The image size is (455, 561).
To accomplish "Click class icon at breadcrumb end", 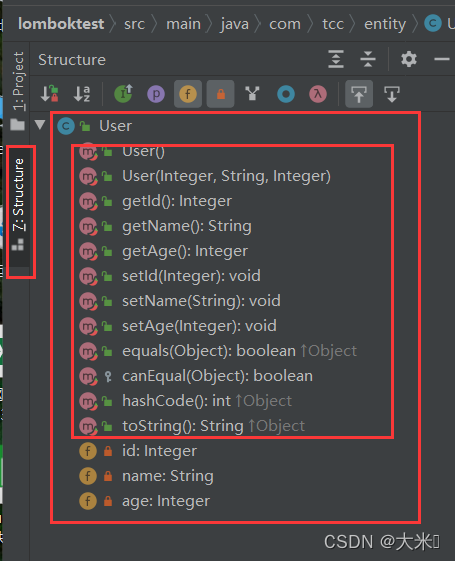I will point(433,24).
